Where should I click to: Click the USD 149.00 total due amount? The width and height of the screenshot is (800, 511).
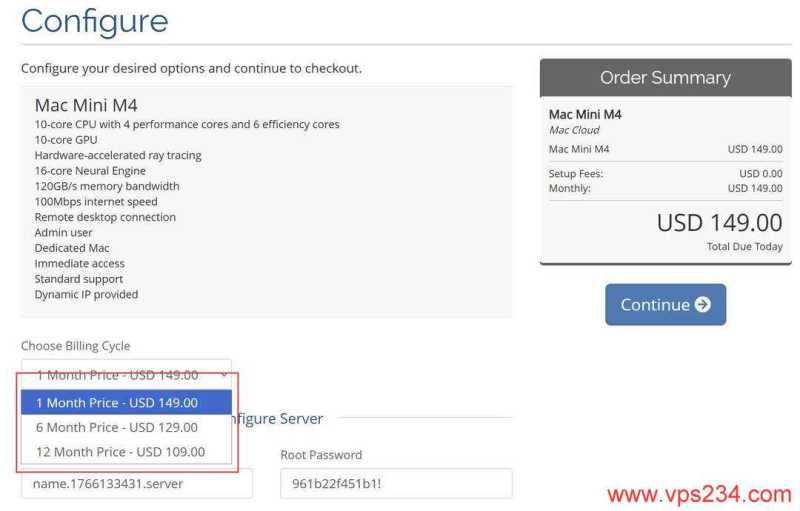point(719,222)
